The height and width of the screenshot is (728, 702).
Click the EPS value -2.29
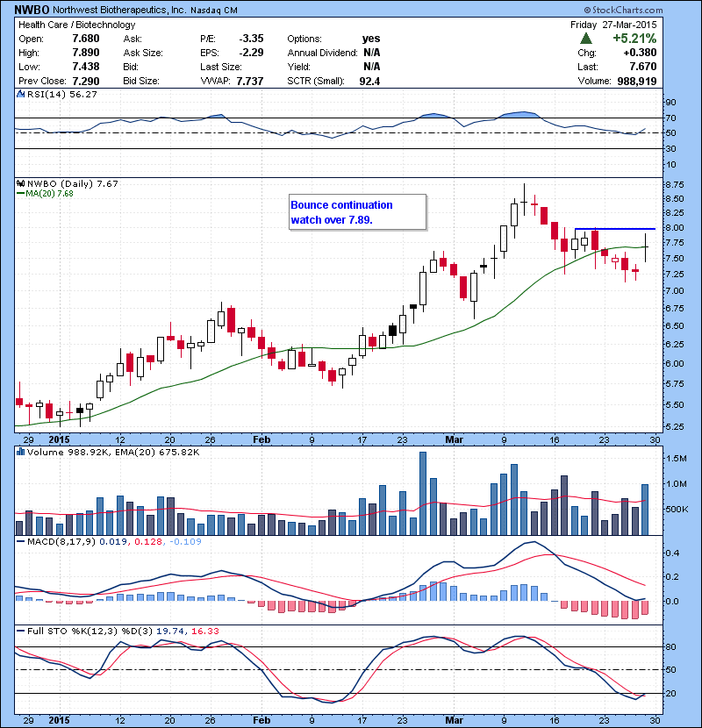tap(251, 53)
